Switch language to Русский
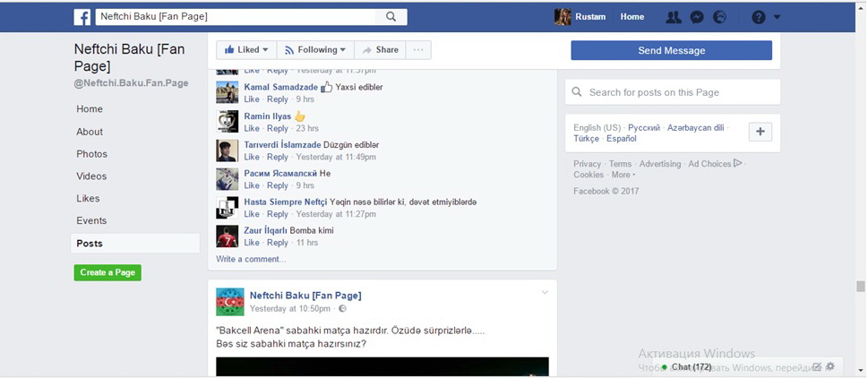 [x=644, y=128]
